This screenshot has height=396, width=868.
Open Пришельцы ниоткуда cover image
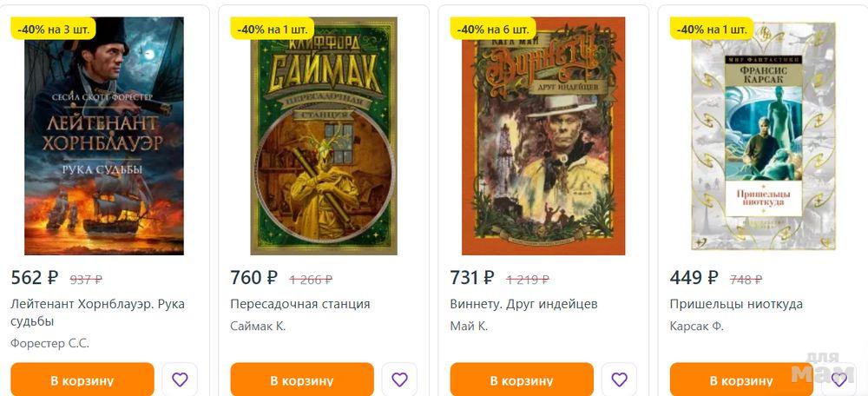763,135
